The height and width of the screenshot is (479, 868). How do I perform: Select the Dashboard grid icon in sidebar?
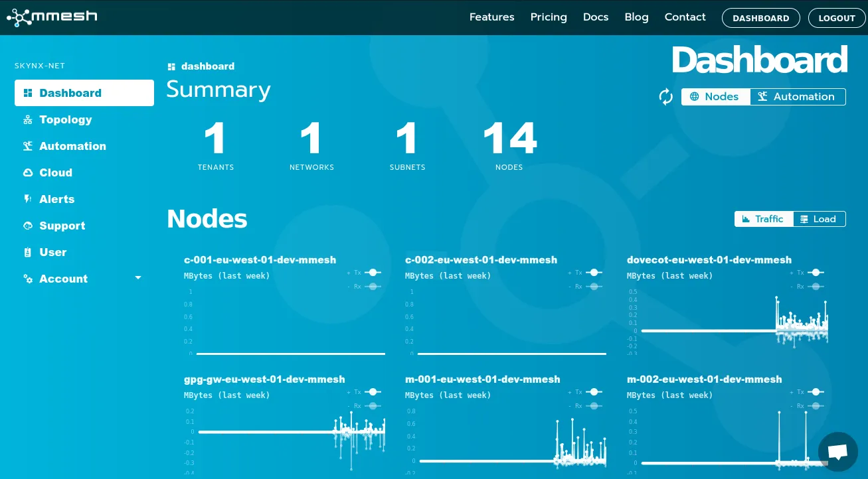tap(28, 93)
